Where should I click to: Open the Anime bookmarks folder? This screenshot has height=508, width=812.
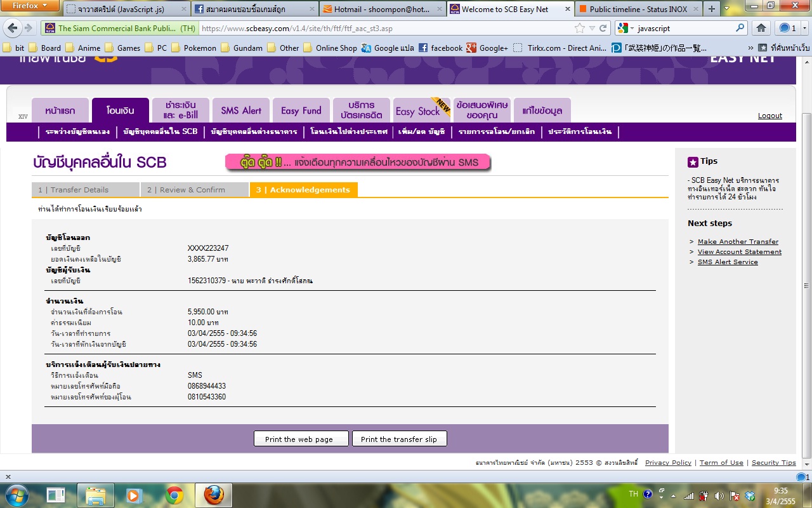coord(82,48)
